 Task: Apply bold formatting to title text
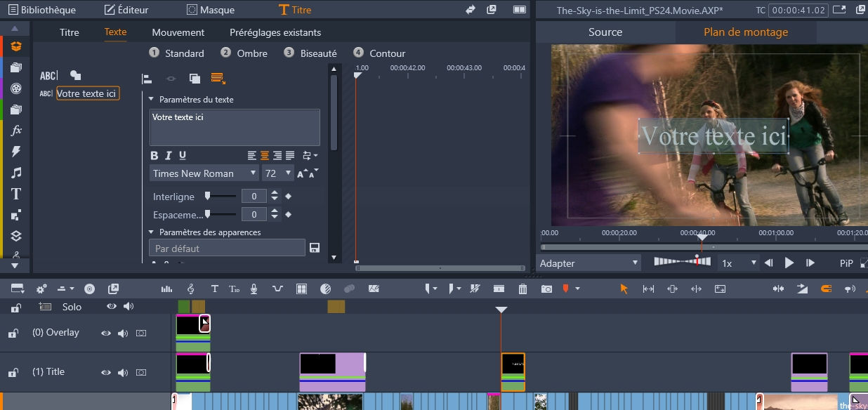(154, 155)
